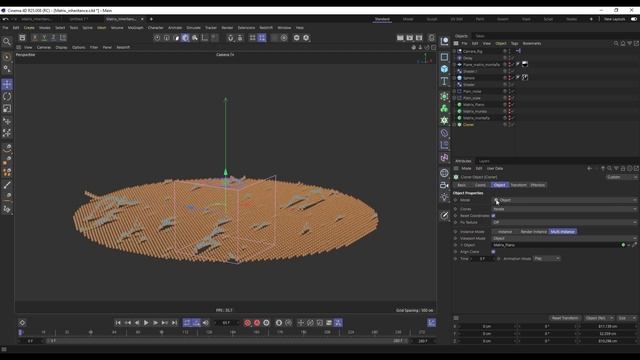Image resolution: width=640 pixels, height=360 pixels.
Task: Open viewport Cameras menu
Action: pyautogui.click(x=44, y=47)
